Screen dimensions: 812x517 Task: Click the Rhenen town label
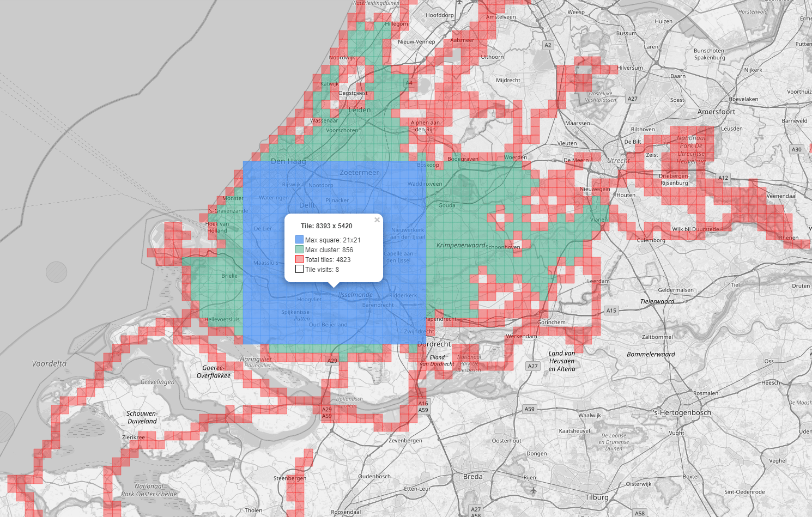[789, 238]
